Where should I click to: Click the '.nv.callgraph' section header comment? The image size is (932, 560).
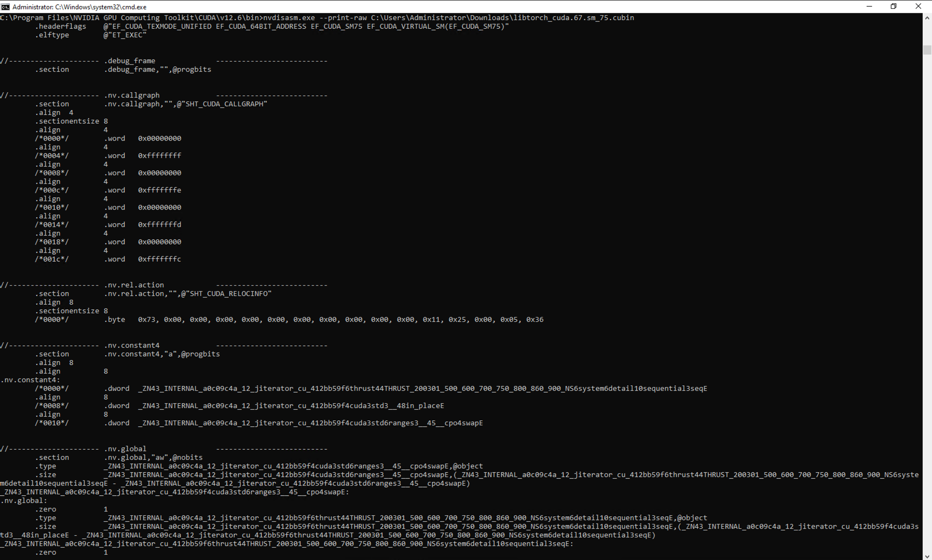(x=164, y=96)
